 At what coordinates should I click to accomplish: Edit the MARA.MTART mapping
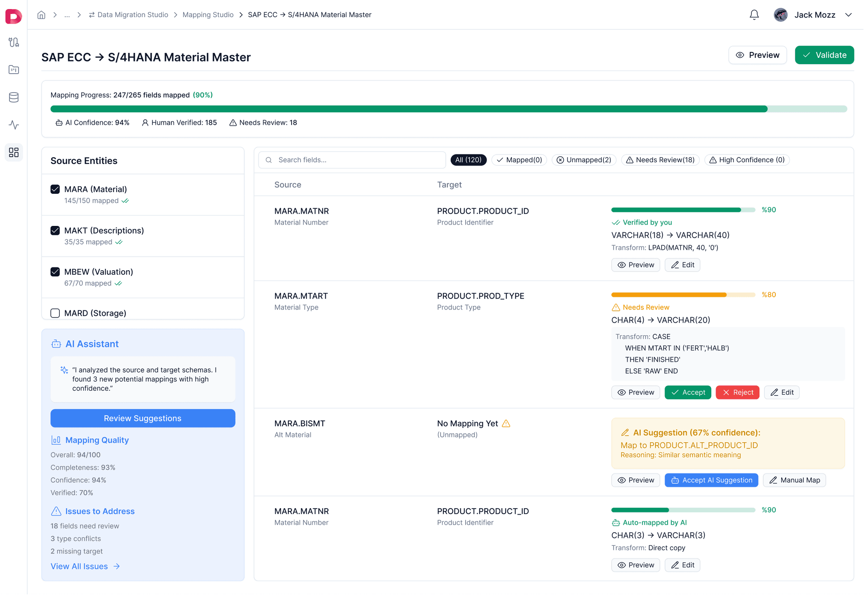pyautogui.click(x=782, y=393)
